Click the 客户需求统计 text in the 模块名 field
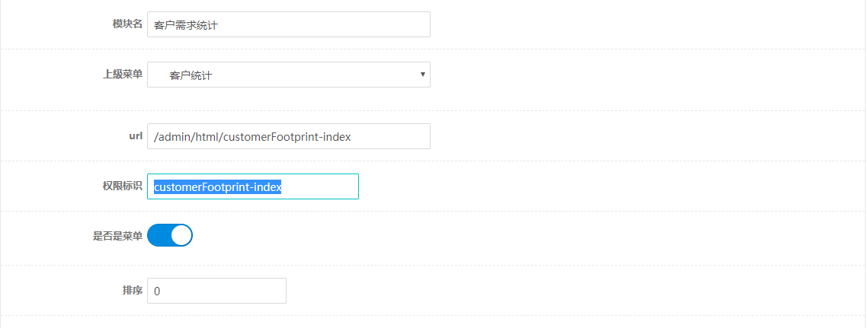Screen dimensions: 868x328 click(x=185, y=25)
